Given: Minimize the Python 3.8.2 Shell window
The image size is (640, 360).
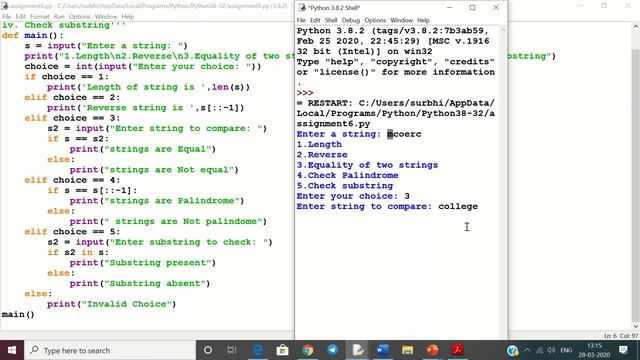Looking at the screenshot, I should click(449, 7).
